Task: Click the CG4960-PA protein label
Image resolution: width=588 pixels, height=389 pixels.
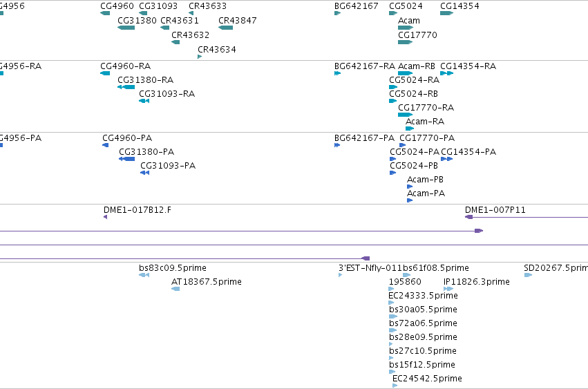Action: (x=127, y=138)
